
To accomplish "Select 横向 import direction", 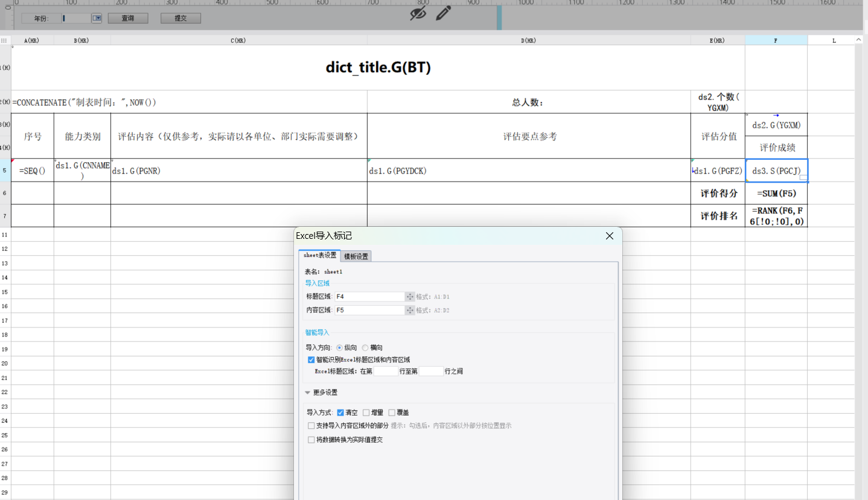I will tap(365, 347).
